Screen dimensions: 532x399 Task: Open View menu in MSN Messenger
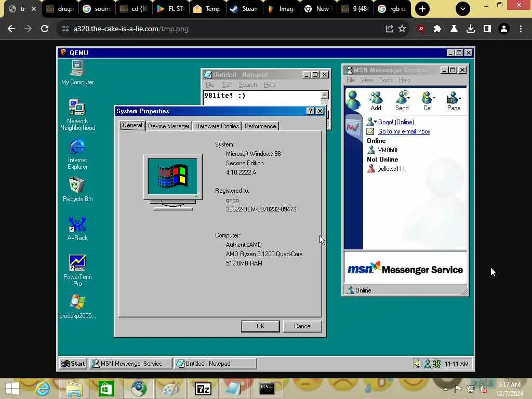(x=367, y=80)
